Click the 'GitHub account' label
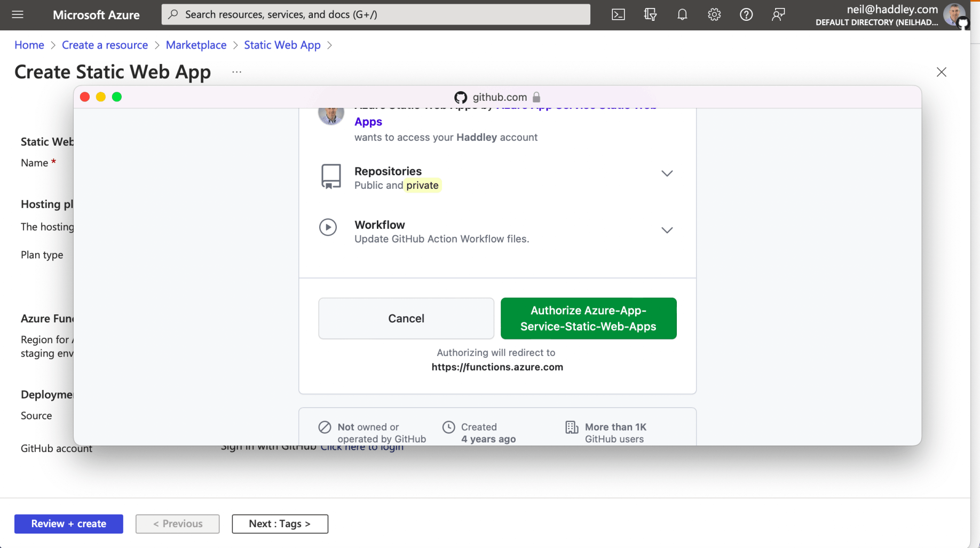Viewport: 980px width, 548px height. pos(57,449)
